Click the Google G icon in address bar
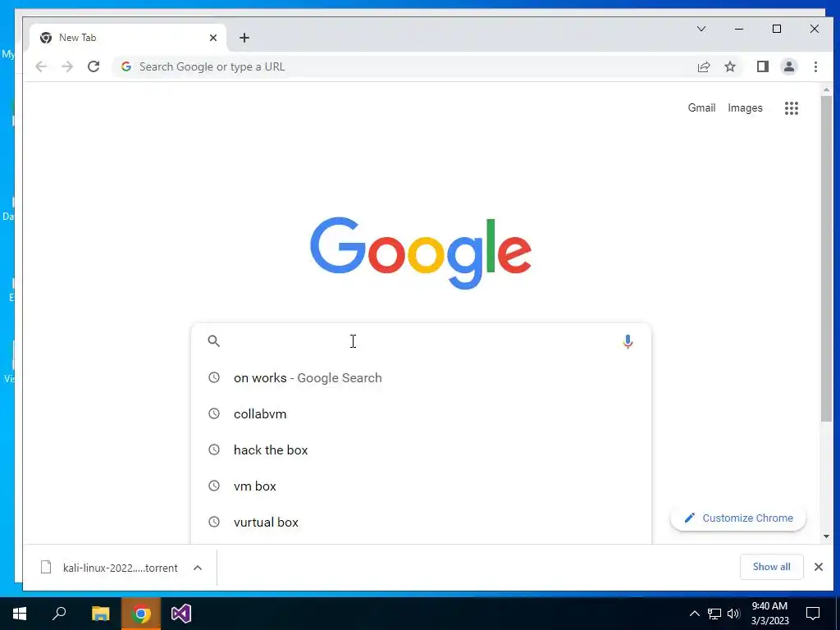This screenshot has height=630, width=840. [126, 66]
